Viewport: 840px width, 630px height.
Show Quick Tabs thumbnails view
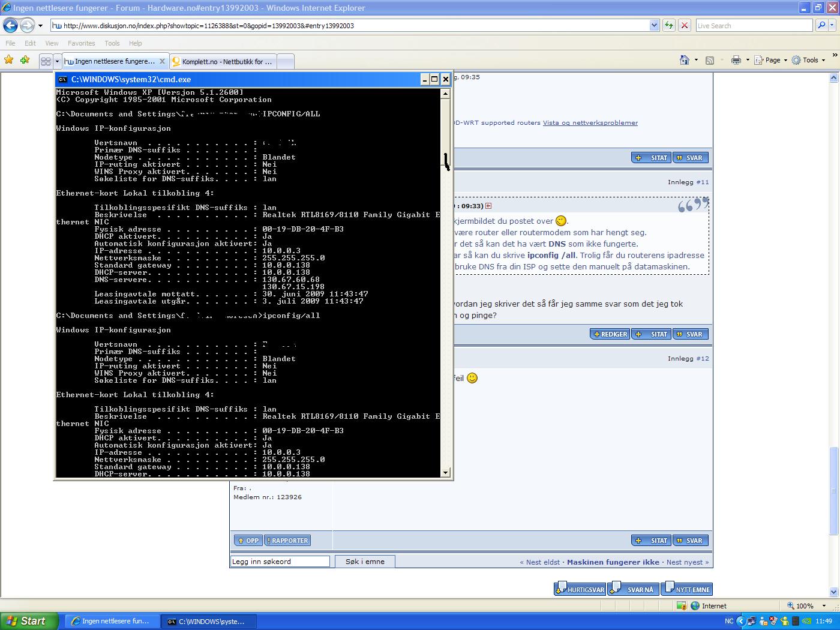[46, 61]
